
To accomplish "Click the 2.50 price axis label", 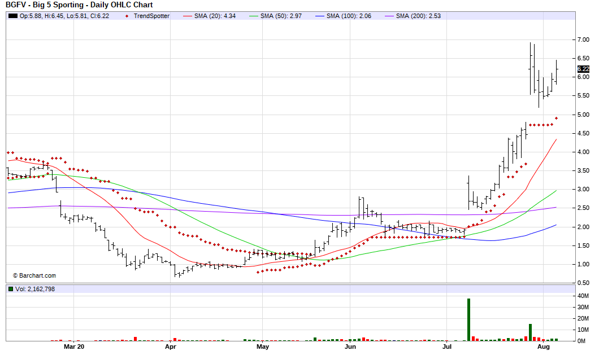I will coord(583,208).
